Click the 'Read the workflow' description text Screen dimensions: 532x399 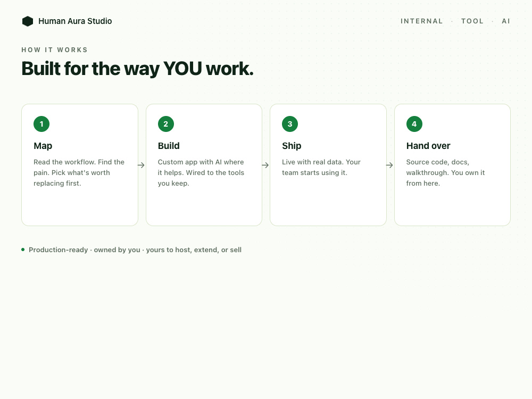[79, 173]
